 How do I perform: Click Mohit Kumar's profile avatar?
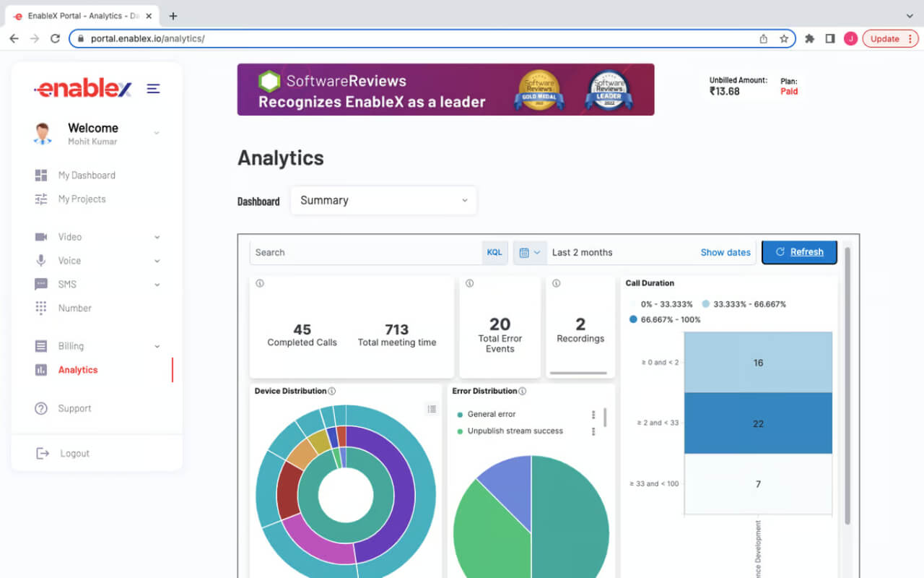coord(43,134)
